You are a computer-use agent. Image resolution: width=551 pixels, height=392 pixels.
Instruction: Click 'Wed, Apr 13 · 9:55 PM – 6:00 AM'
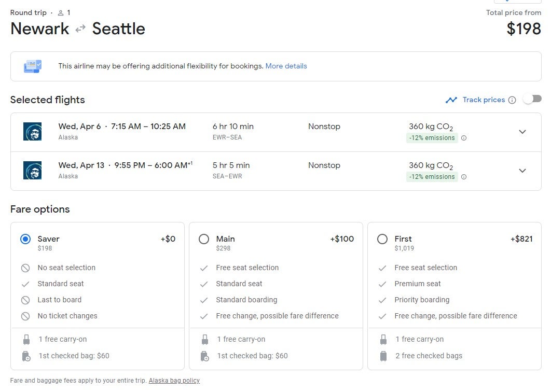coord(126,165)
